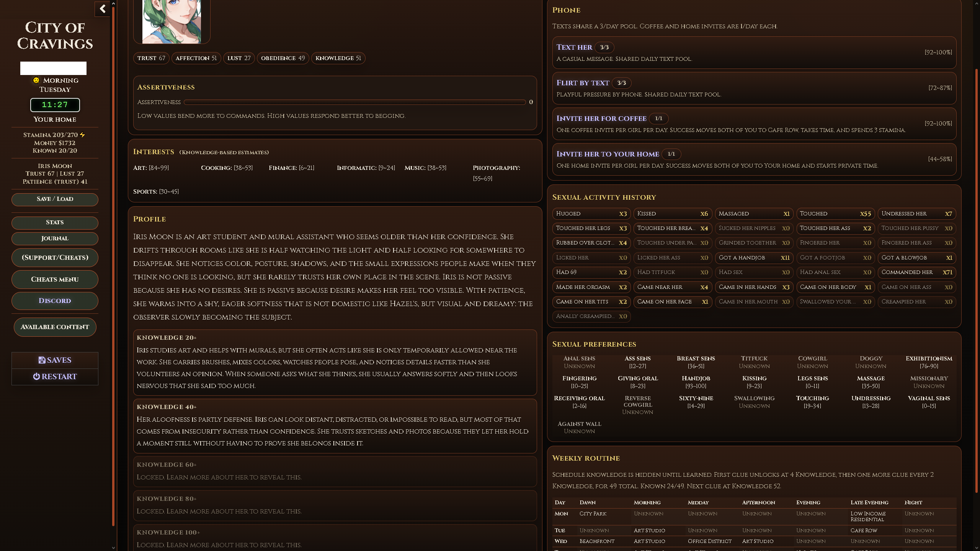Click the Massage preference [35~50]
Screen dimensions: 980x551
[871, 382]
